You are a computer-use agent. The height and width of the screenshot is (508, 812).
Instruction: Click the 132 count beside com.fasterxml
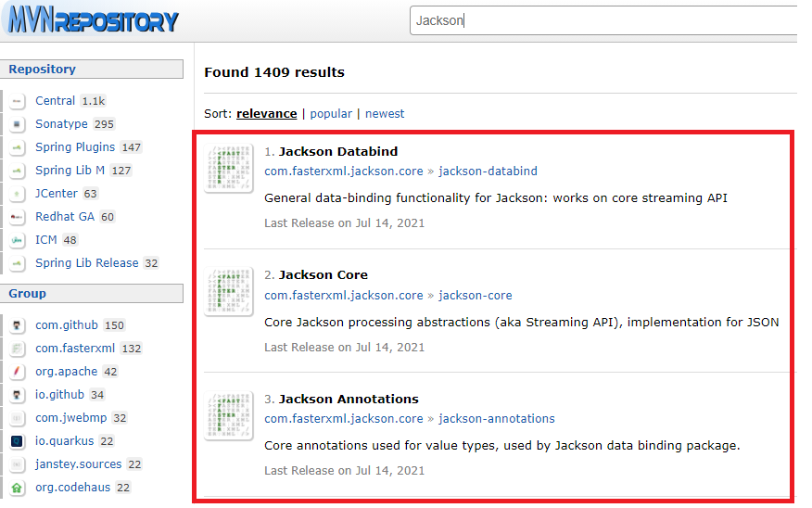(x=131, y=349)
